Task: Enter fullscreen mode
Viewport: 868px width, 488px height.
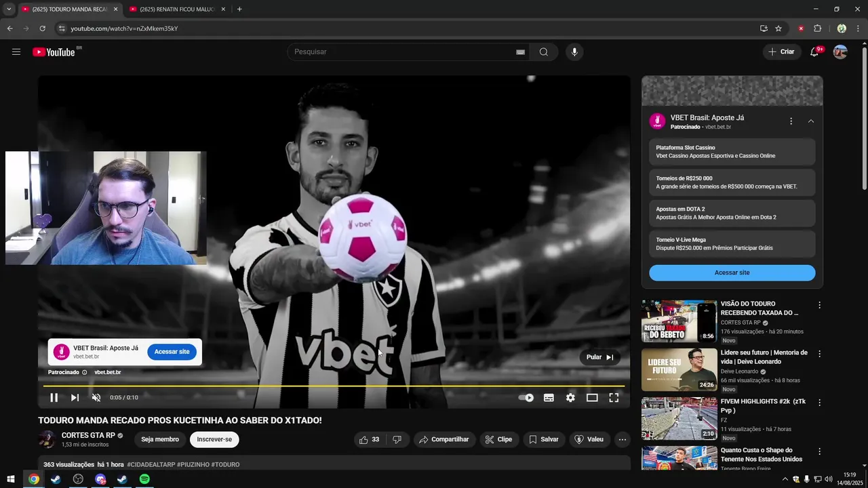Action: click(614, 398)
